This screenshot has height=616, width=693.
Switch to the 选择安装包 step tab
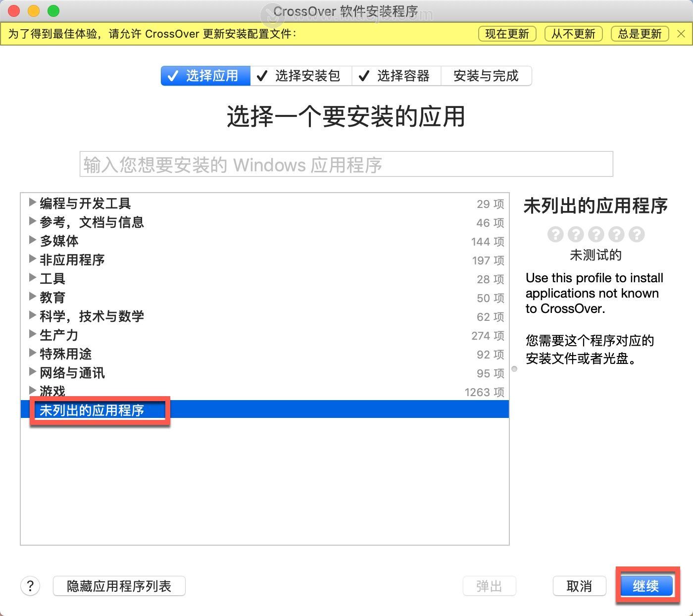pyautogui.click(x=301, y=76)
